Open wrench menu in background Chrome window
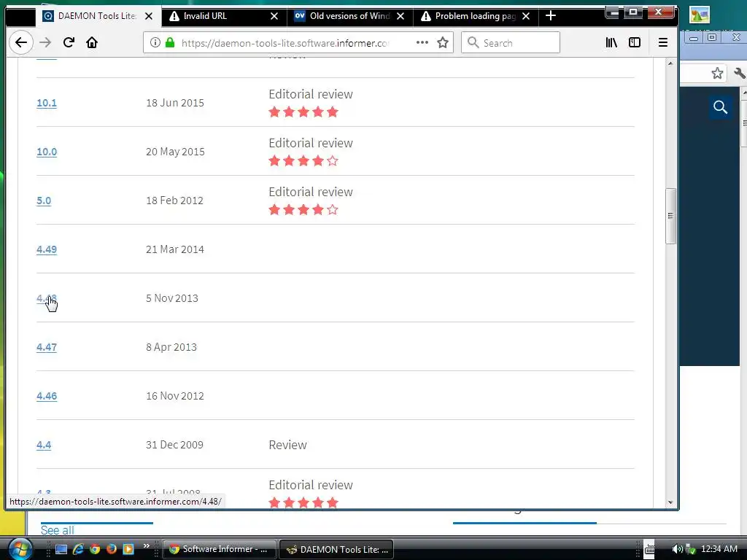Image resolution: width=747 pixels, height=560 pixels. 740,74
